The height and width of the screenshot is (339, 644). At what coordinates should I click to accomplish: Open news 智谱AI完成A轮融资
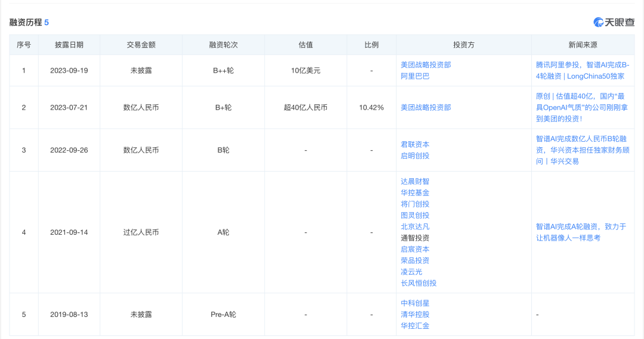(x=581, y=232)
